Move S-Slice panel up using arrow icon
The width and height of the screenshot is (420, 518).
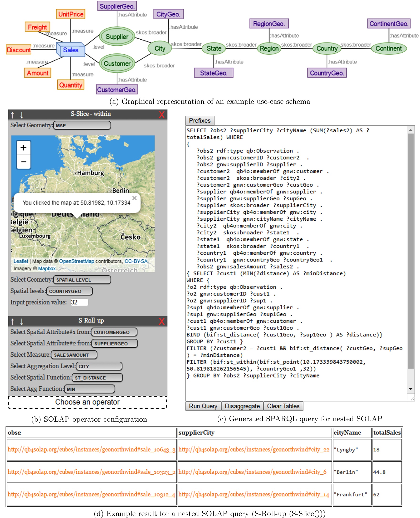coord(12,115)
